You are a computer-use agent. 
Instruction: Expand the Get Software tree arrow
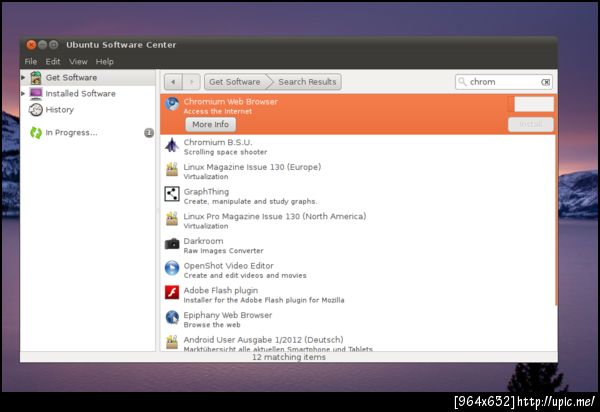tap(23, 78)
